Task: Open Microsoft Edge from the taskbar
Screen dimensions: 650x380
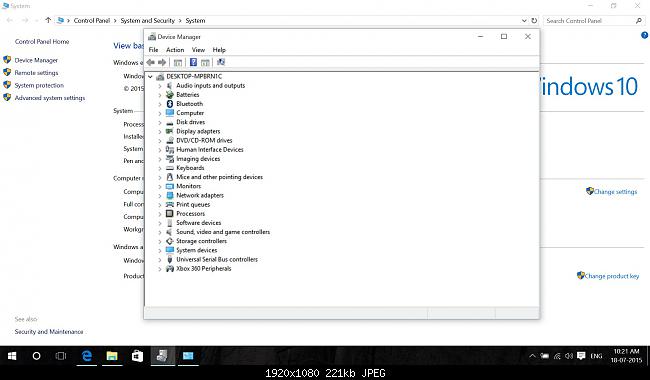Action: tap(87, 356)
